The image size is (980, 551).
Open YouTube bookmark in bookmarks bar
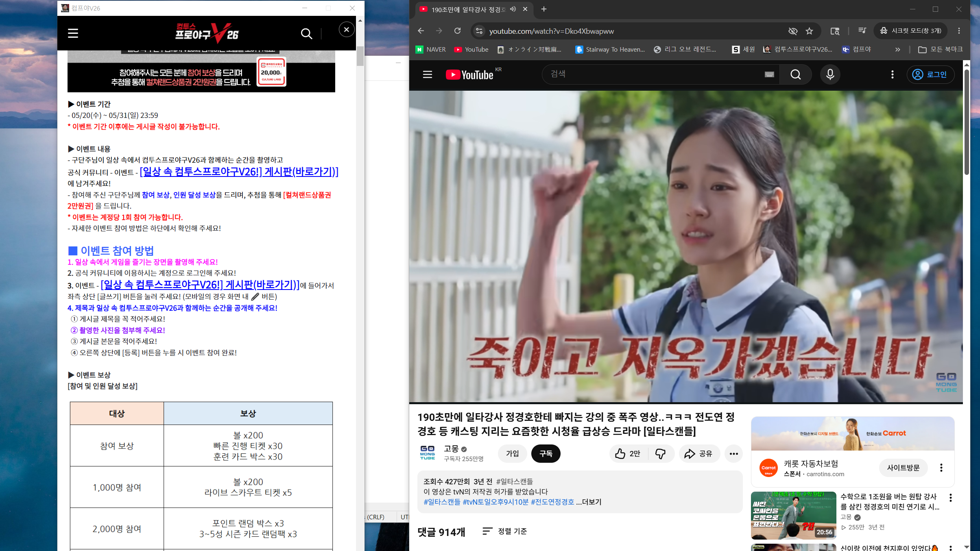tap(471, 50)
